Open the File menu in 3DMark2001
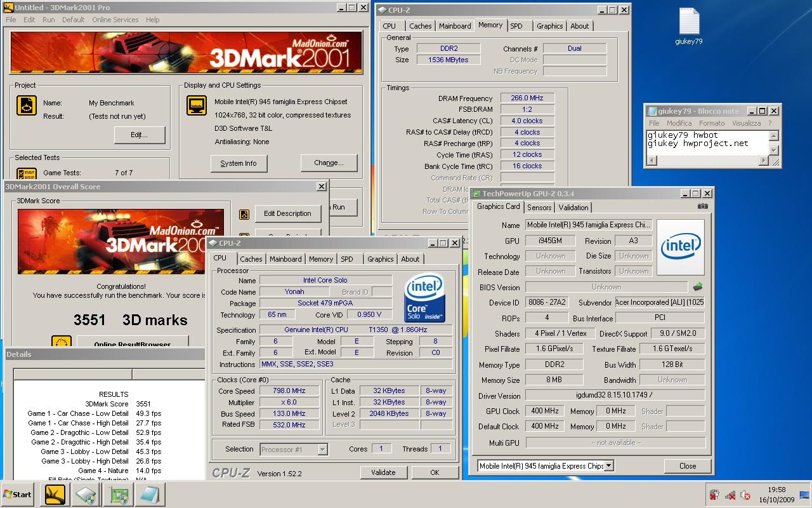This screenshot has height=508, width=812. tap(11, 20)
